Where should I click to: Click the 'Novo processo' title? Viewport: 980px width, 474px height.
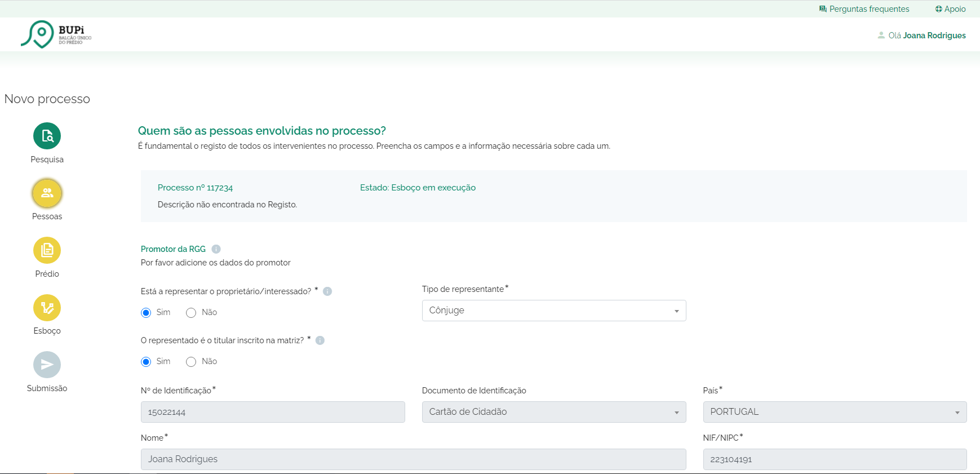click(x=47, y=99)
